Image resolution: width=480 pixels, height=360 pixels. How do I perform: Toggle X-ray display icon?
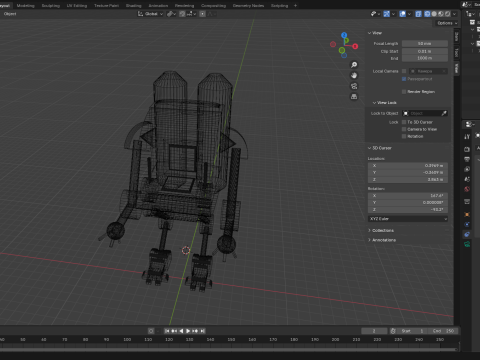click(418, 14)
